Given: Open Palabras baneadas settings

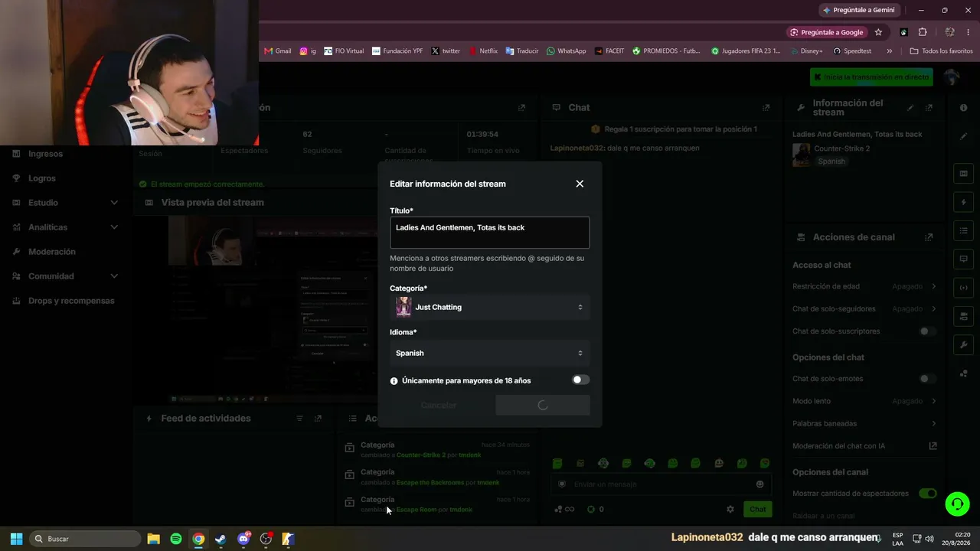Looking at the screenshot, I should tap(864, 423).
